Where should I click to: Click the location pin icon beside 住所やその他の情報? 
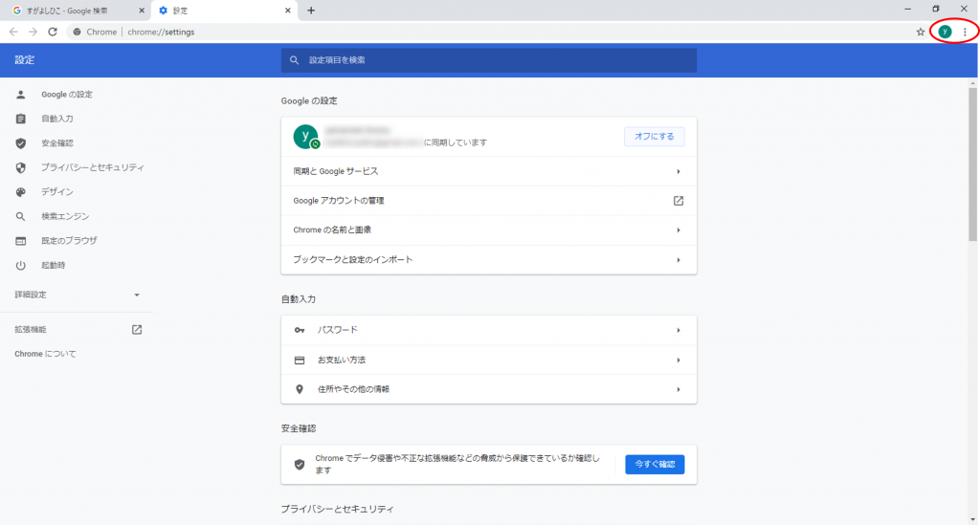tap(300, 389)
